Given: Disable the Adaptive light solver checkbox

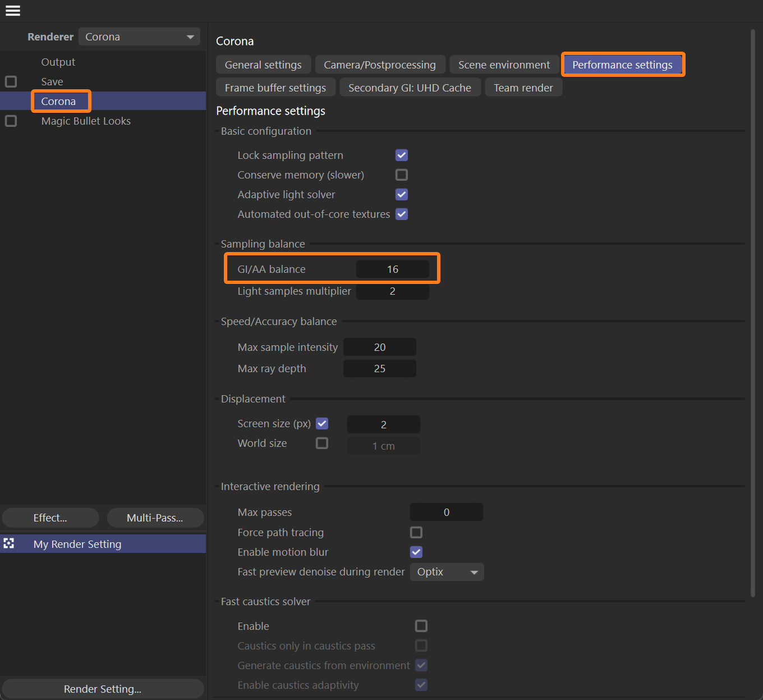Looking at the screenshot, I should point(402,195).
